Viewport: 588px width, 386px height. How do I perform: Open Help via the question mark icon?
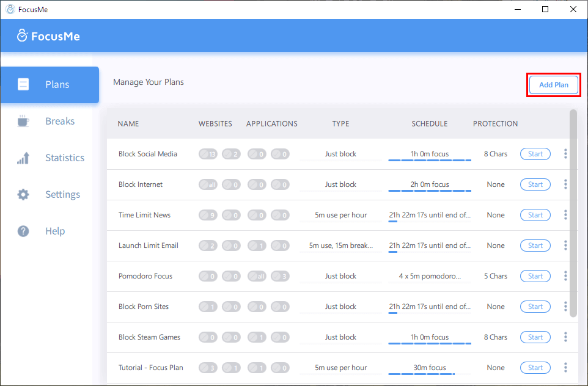23,231
